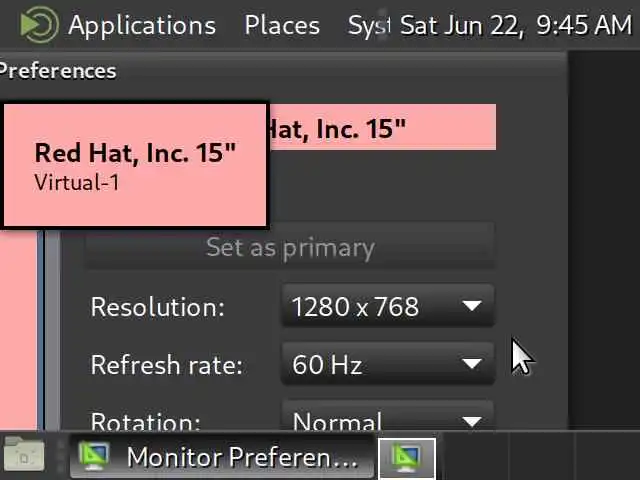The height and width of the screenshot is (480, 640).
Task: Click the date and time clock
Action: point(516,25)
